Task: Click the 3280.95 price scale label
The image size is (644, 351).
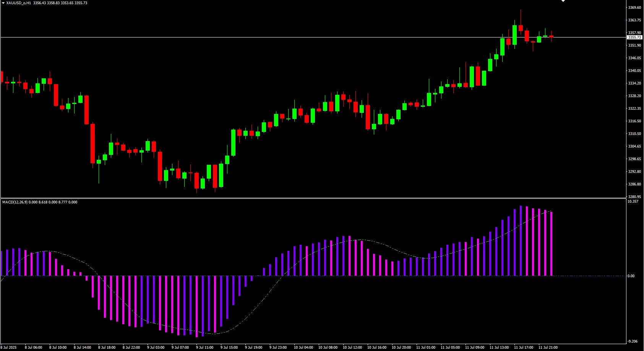Action: click(634, 197)
